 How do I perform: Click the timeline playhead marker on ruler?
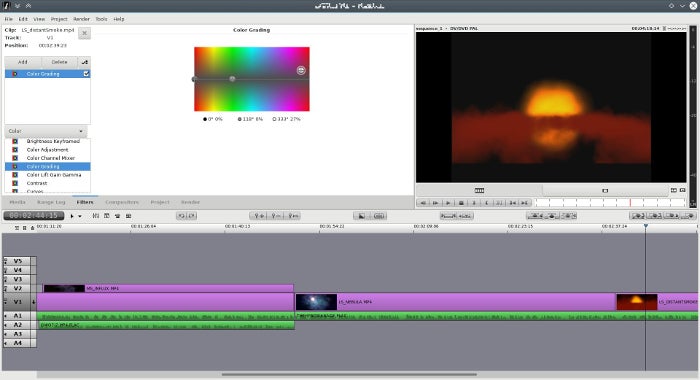click(646, 227)
